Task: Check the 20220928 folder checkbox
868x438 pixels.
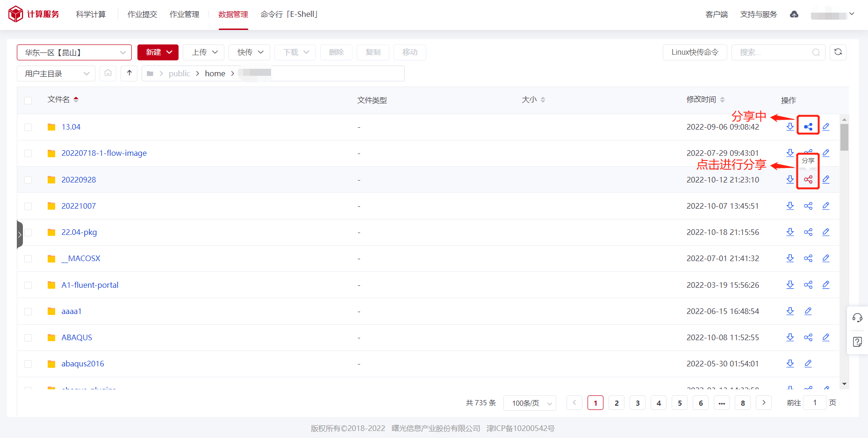Action: [x=28, y=180]
